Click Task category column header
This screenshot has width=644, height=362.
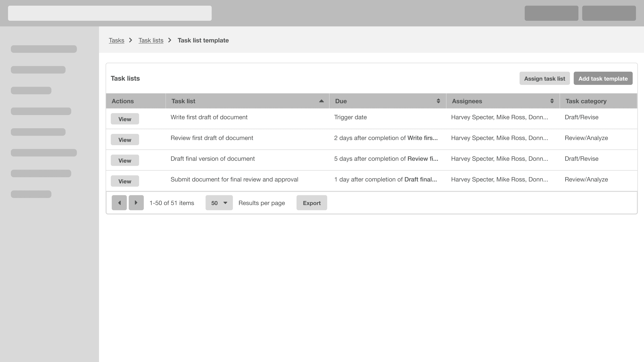586,101
